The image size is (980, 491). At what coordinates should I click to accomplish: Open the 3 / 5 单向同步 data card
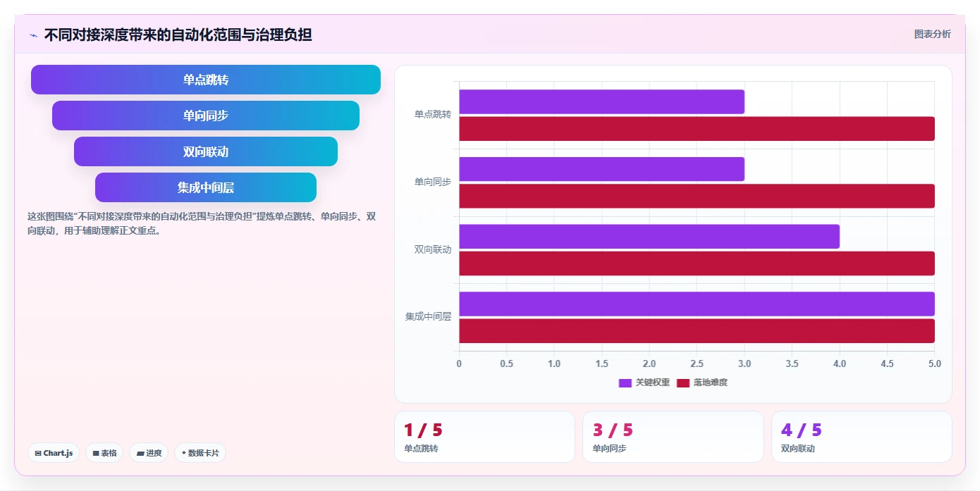click(673, 437)
